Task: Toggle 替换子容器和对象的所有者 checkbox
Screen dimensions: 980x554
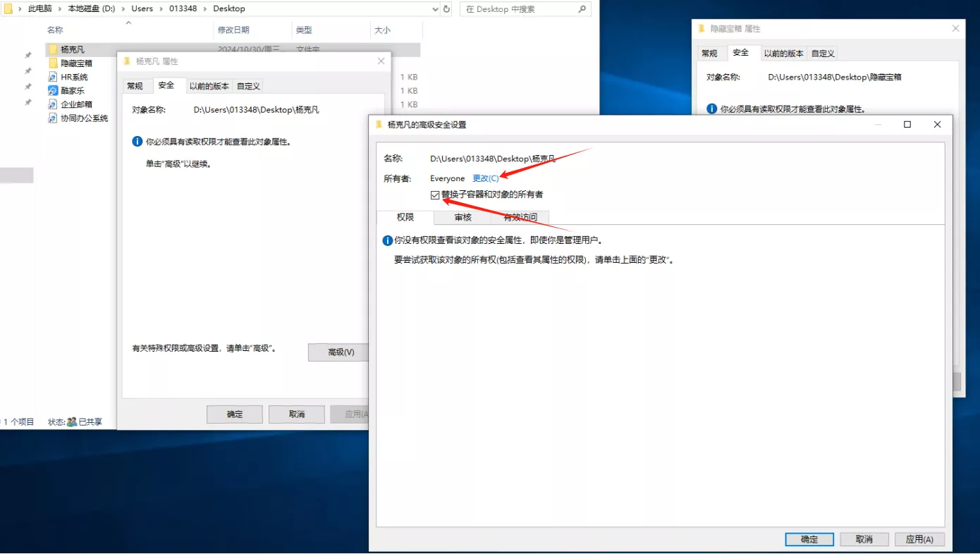Action: point(435,195)
